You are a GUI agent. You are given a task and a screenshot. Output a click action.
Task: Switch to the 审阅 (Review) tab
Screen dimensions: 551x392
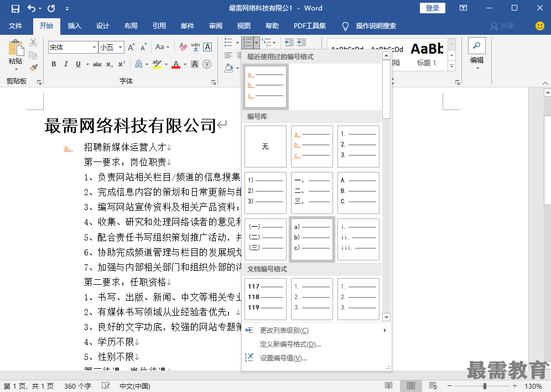point(215,25)
